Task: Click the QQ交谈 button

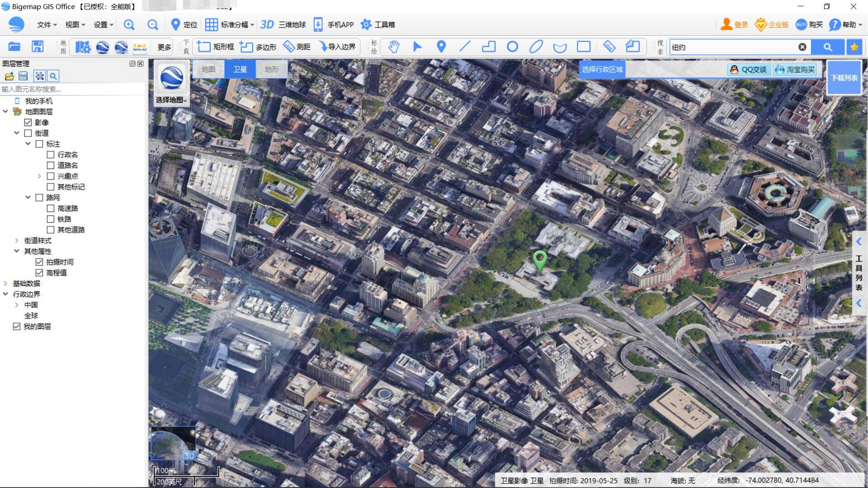Action: pyautogui.click(x=749, y=70)
